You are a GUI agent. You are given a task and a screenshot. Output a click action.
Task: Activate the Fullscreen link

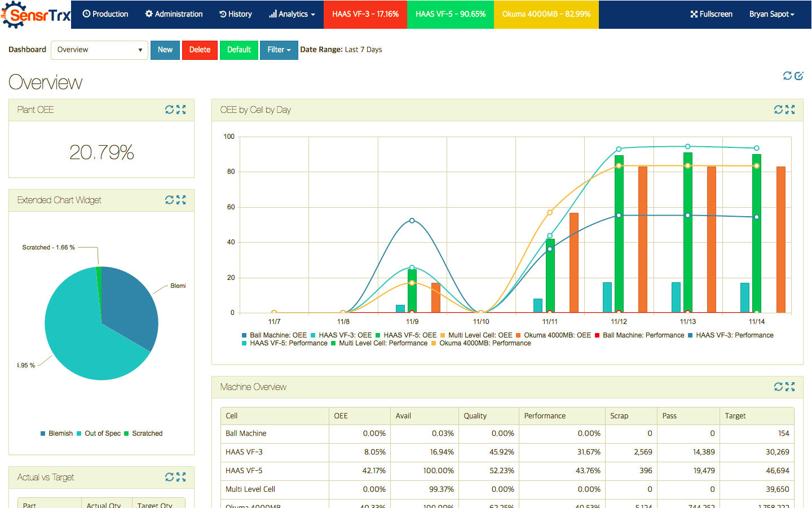[710, 14]
